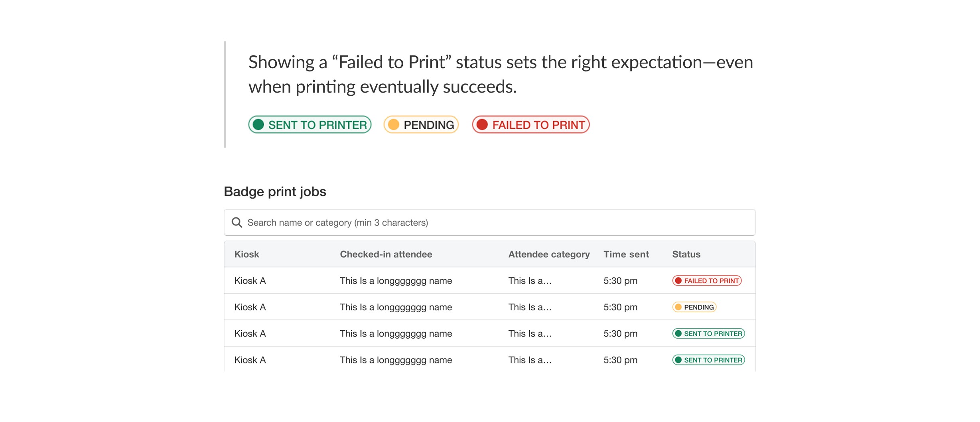Click the SENT TO PRINTER badge in the last row
This screenshot has width=980, height=422.
708,360
